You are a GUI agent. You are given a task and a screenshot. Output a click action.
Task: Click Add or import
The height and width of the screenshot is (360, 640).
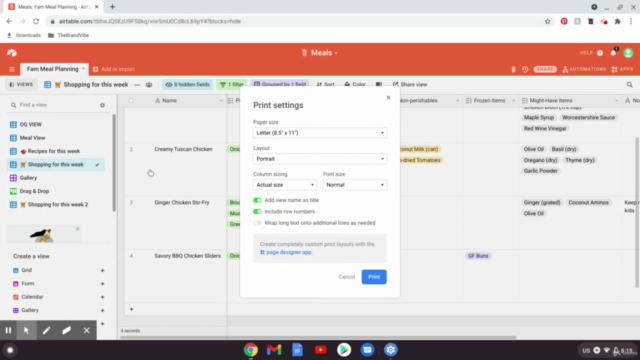click(x=114, y=69)
